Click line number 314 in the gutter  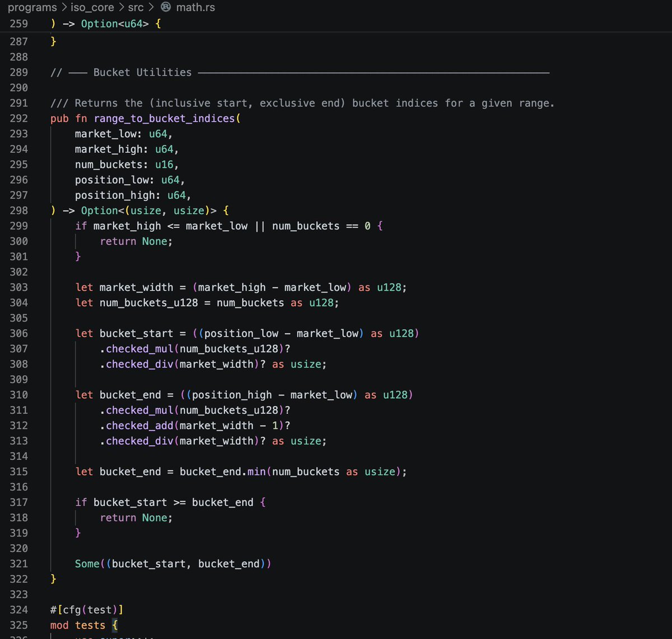(18, 456)
